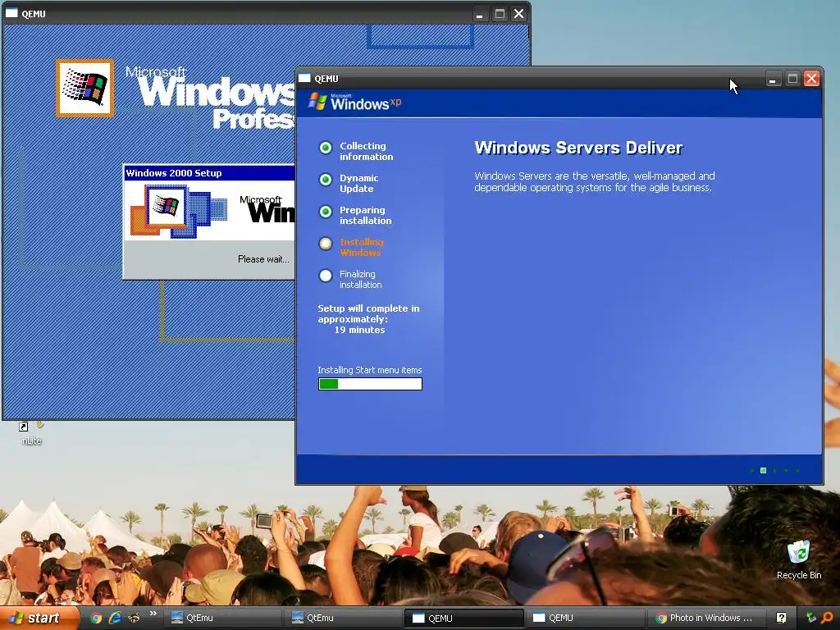840x630 pixels.
Task: Launch Internet Explorer from quick launch
Action: [x=115, y=618]
